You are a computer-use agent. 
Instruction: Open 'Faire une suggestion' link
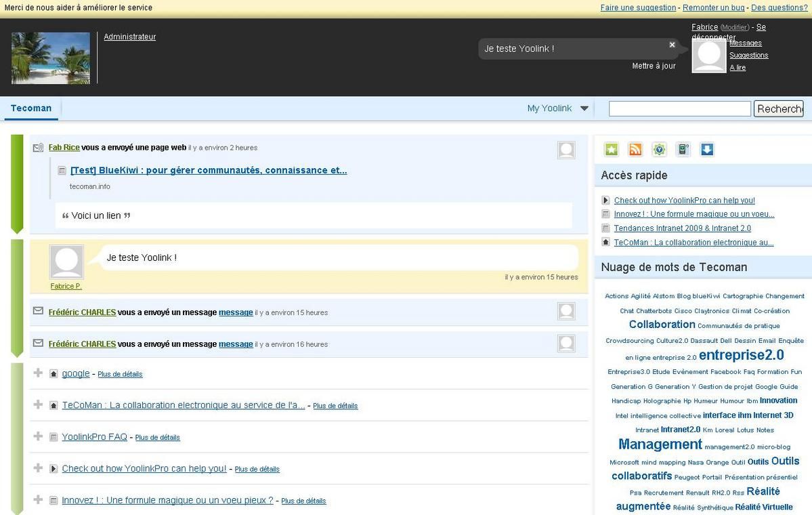pyautogui.click(x=638, y=7)
